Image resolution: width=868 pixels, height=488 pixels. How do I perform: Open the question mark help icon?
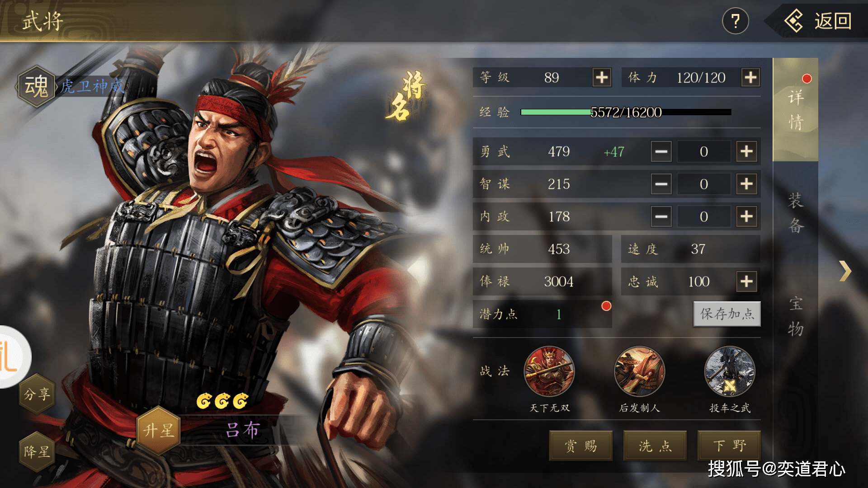click(x=735, y=21)
